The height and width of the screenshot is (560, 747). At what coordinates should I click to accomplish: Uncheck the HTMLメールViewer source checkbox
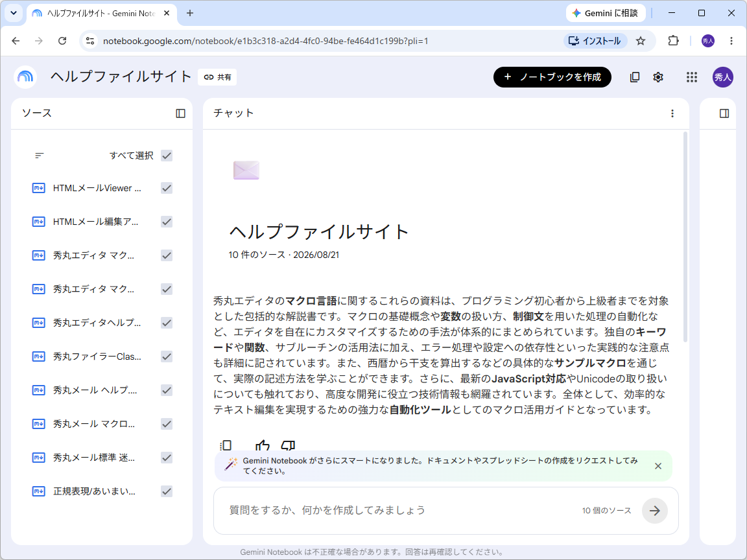click(x=166, y=188)
